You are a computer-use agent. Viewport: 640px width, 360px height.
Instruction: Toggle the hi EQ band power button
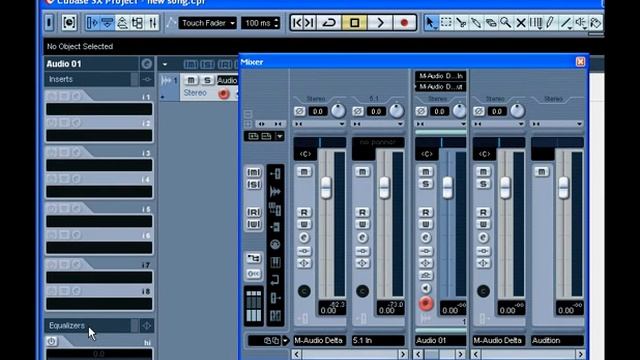51,341
